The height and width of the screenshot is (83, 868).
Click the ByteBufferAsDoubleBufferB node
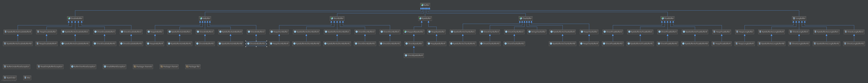click(18, 32)
